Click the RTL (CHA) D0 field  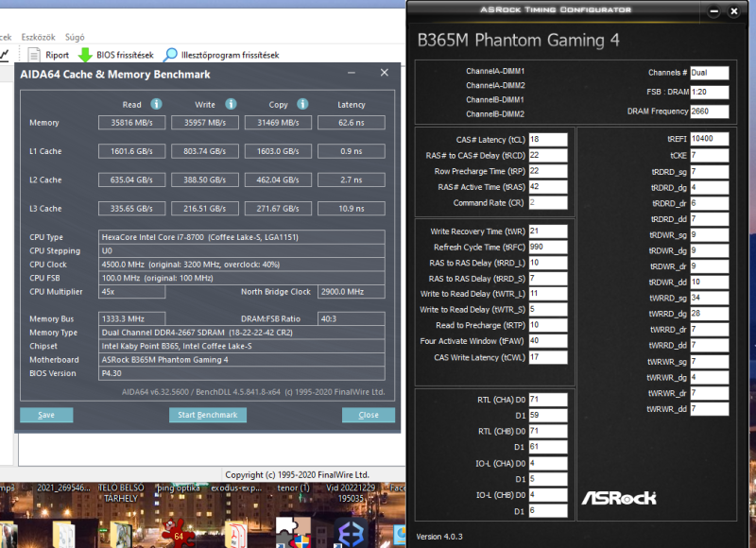(x=548, y=400)
